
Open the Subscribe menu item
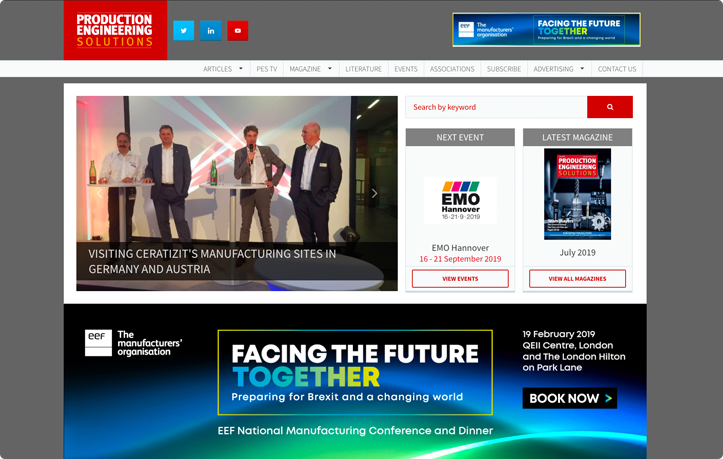point(504,69)
